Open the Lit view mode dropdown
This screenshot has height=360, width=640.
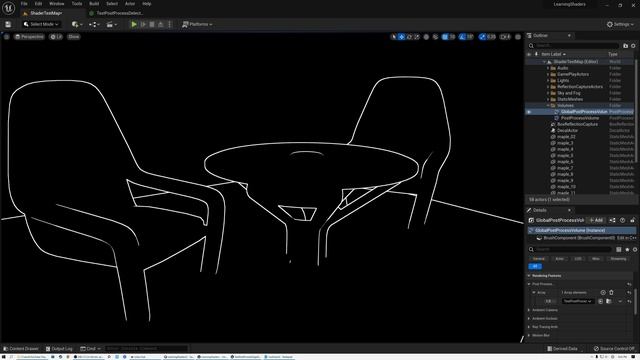(x=56, y=37)
